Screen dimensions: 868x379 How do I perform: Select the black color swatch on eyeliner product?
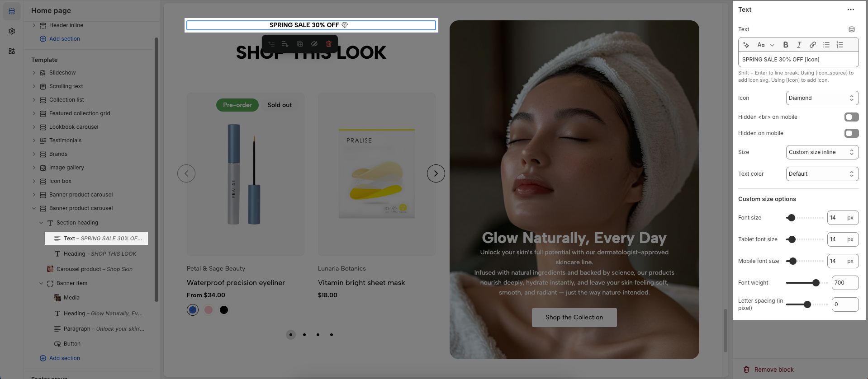pyautogui.click(x=224, y=310)
